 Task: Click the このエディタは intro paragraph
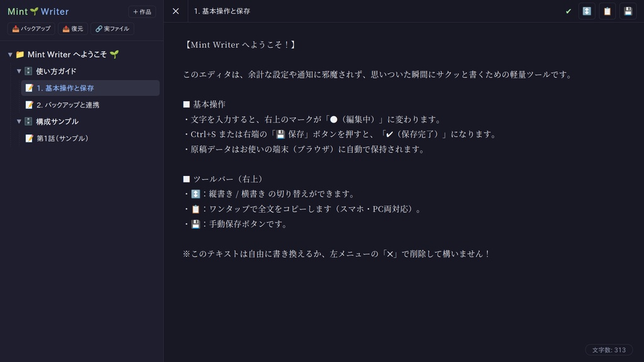[378, 74]
